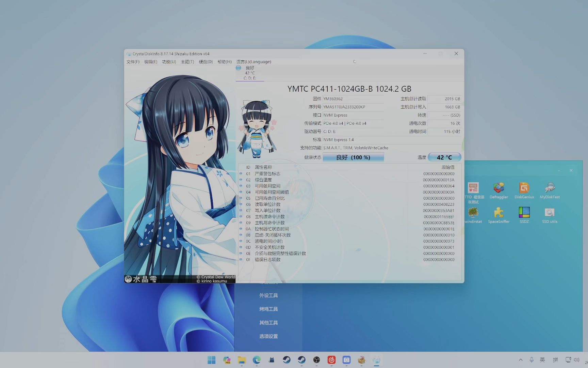Open the 帮助(H) menu
The height and width of the screenshot is (368, 588).
225,62
